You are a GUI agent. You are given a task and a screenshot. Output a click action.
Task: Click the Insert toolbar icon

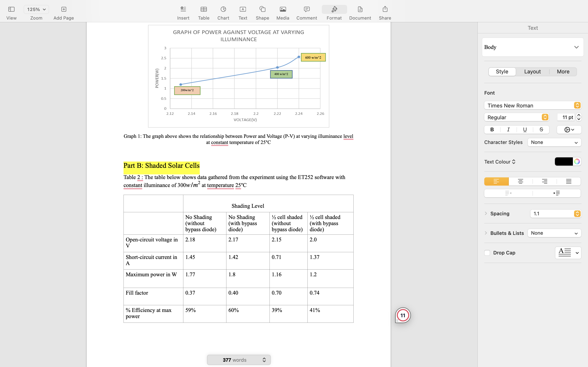pos(183,9)
